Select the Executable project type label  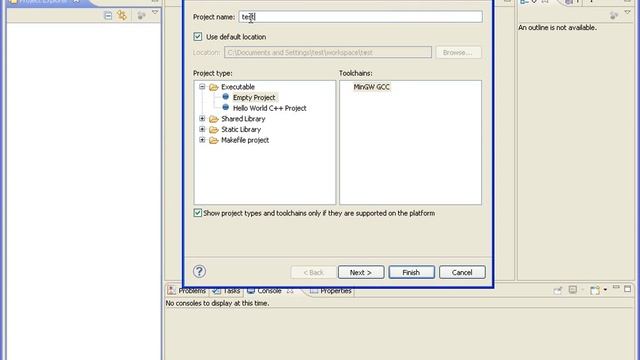click(238, 87)
